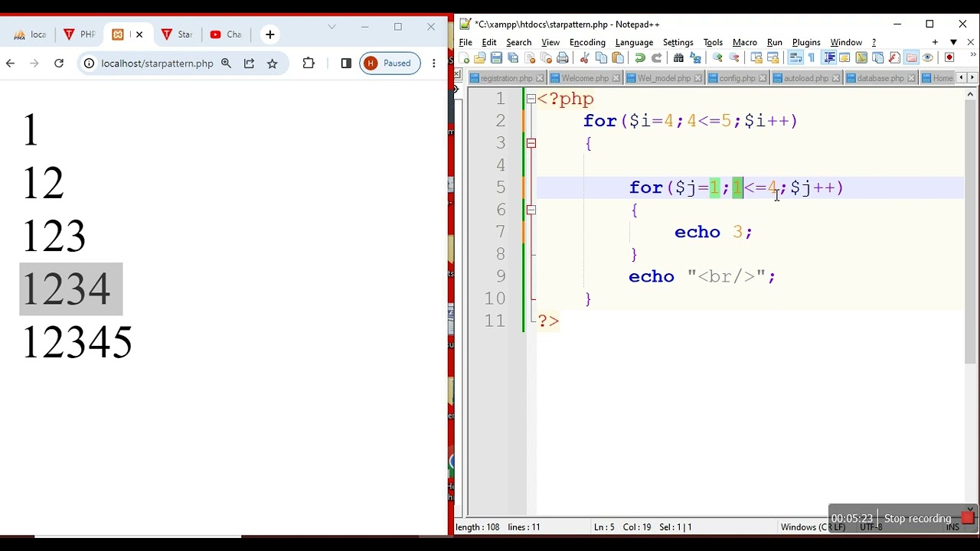Switch to the Welcome.php tab
This screenshot has width=980, height=551.
[x=585, y=78]
